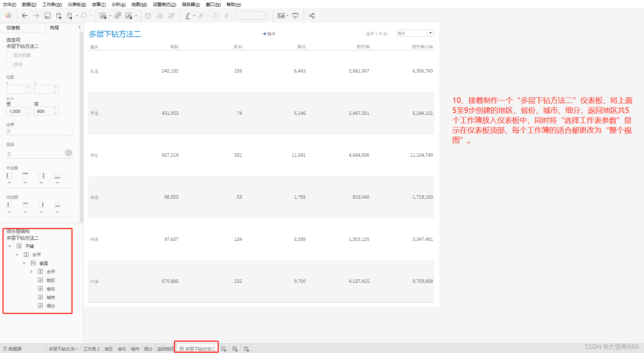Open the 仪表板(B) menu
The image size is (644, 353).
(77, 5)
